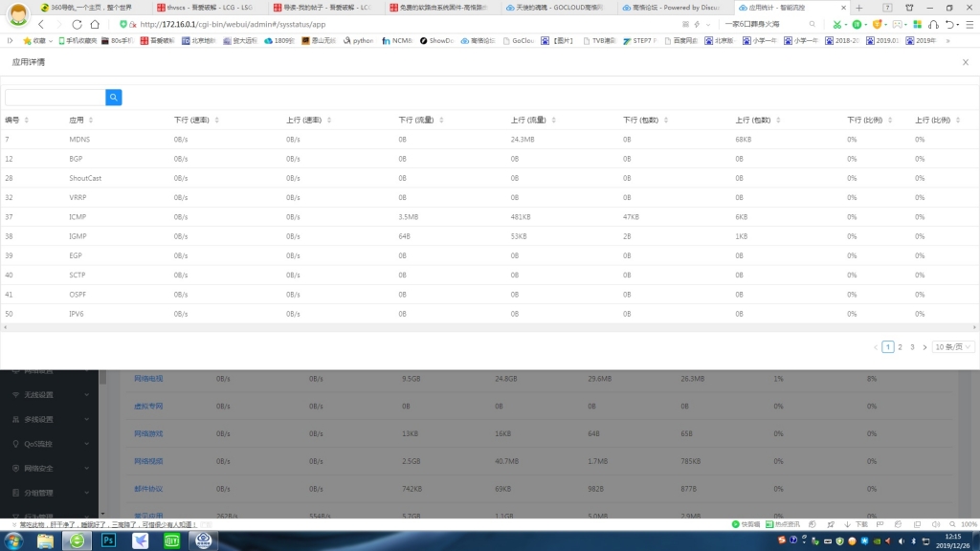Click the MDNS application row name
The width and height of the screenshot is (980, 551).
[79, 140]
